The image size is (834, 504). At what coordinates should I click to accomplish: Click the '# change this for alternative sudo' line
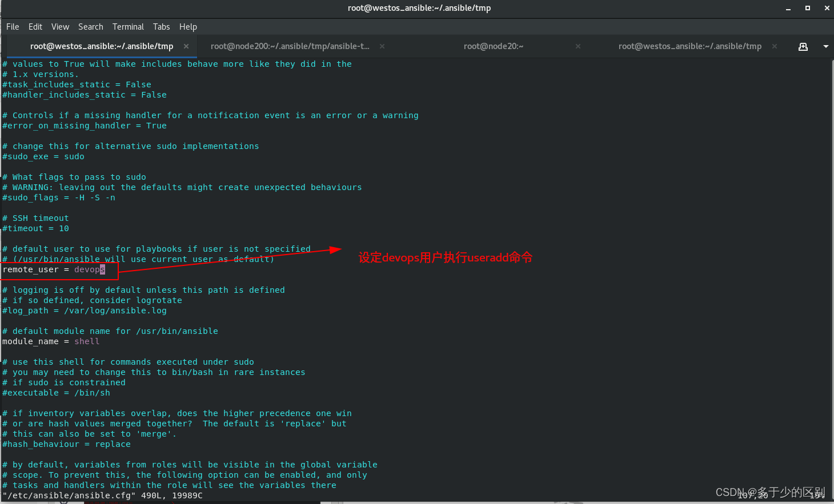[x=131, y=146]
